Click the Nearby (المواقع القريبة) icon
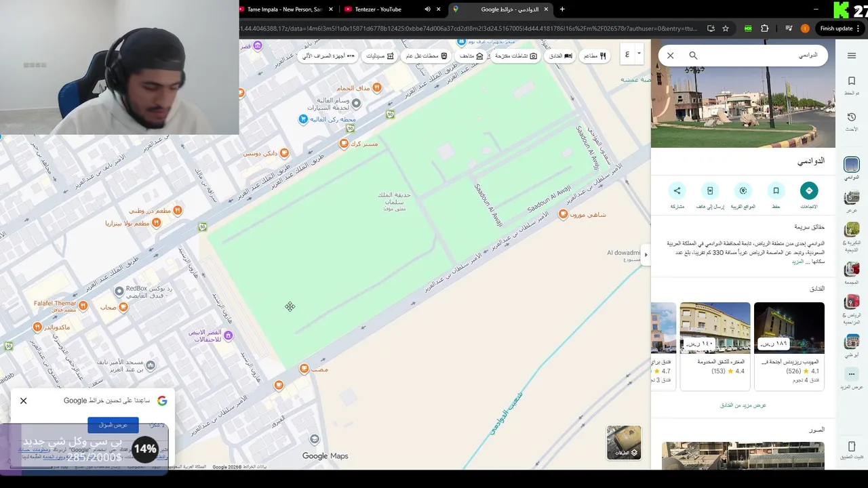This screenshot has height=488, width=868. pyautogui.click(x=743, y=190)
